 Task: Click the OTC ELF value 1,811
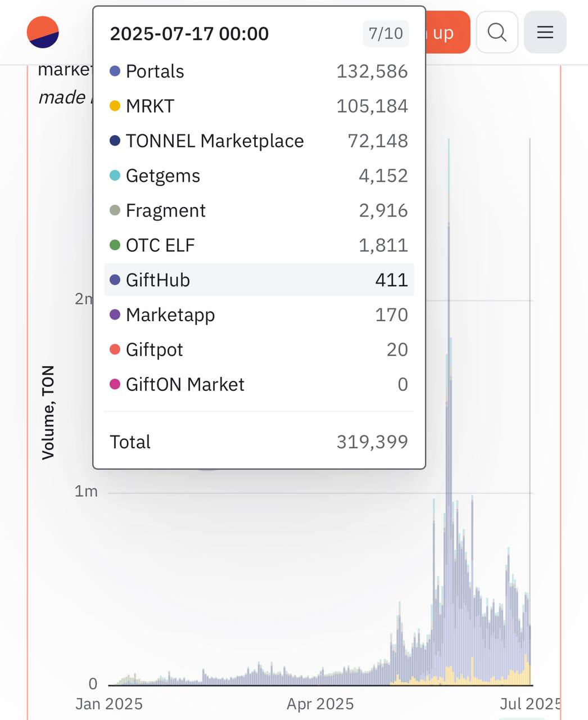(383, 246)
